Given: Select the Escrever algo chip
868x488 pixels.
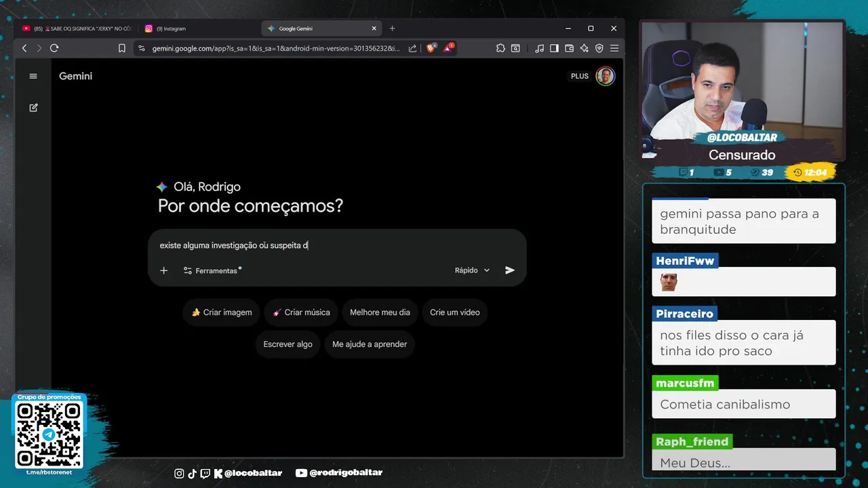Looking at the screenshot, I should click(288, 344).
